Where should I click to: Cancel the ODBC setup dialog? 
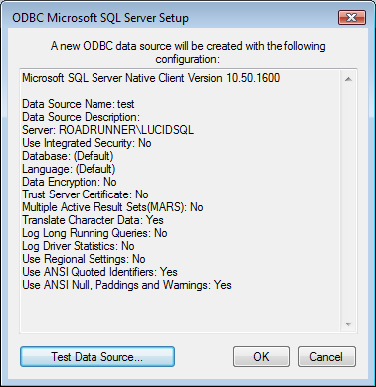pos(327,357)
